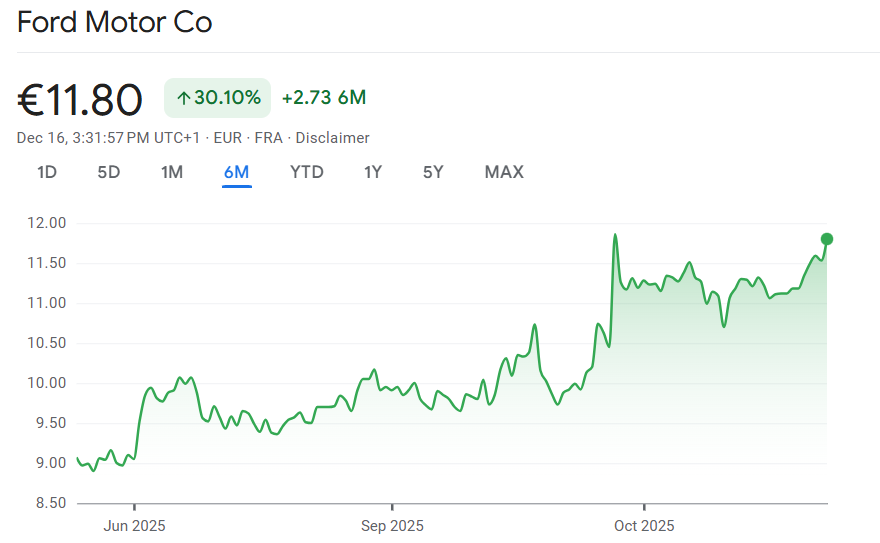This screenshot has height=543, width=880.
Task: Switch to the YTD view
Action: click(307, 172)
